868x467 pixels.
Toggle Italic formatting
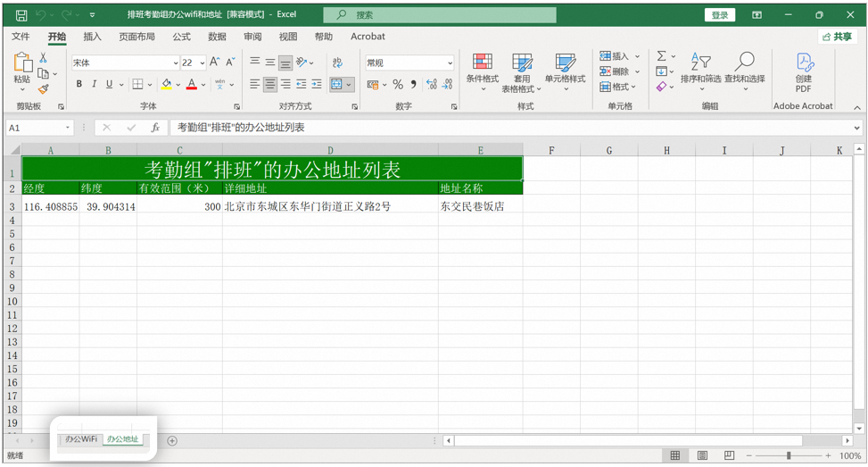tap(94, 84)
